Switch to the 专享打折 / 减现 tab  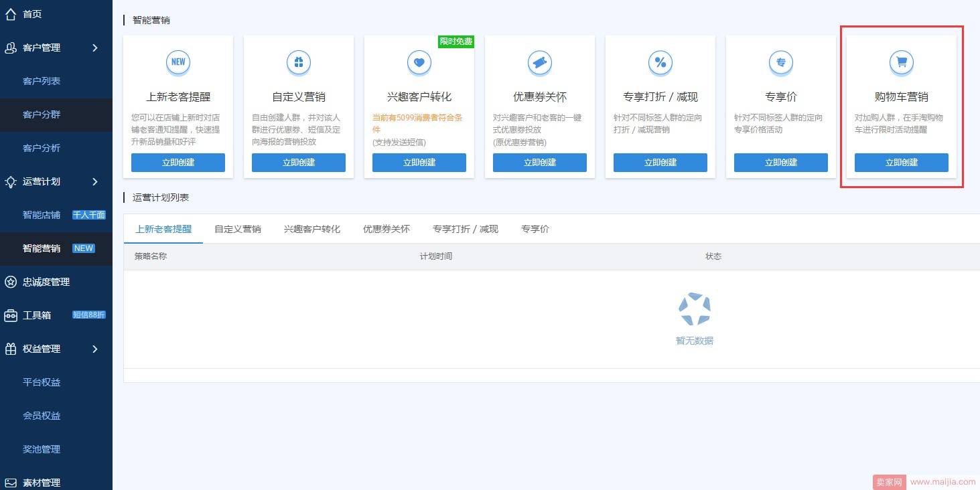[466, 229]
